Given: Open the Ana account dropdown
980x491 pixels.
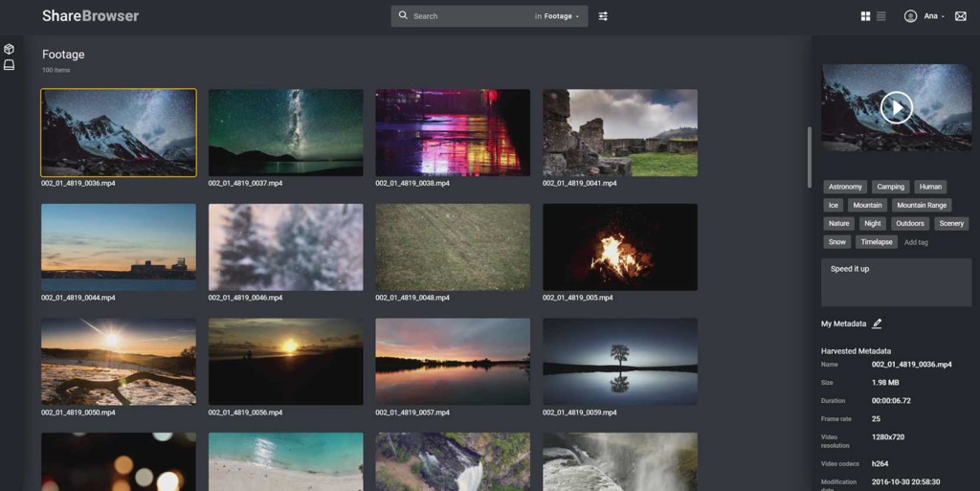Looking at the screenshot, I should (934, 16).
